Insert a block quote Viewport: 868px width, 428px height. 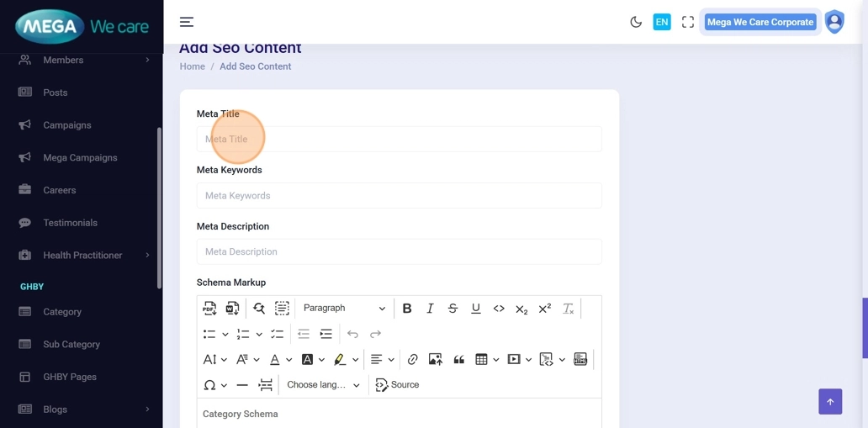458,360
